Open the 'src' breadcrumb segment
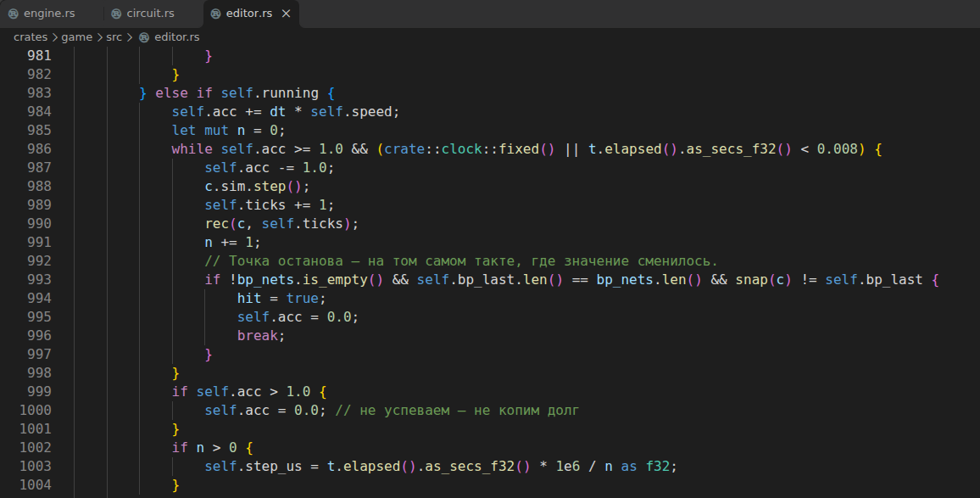Viewport: 980px width, 498px height. [114, 37]
